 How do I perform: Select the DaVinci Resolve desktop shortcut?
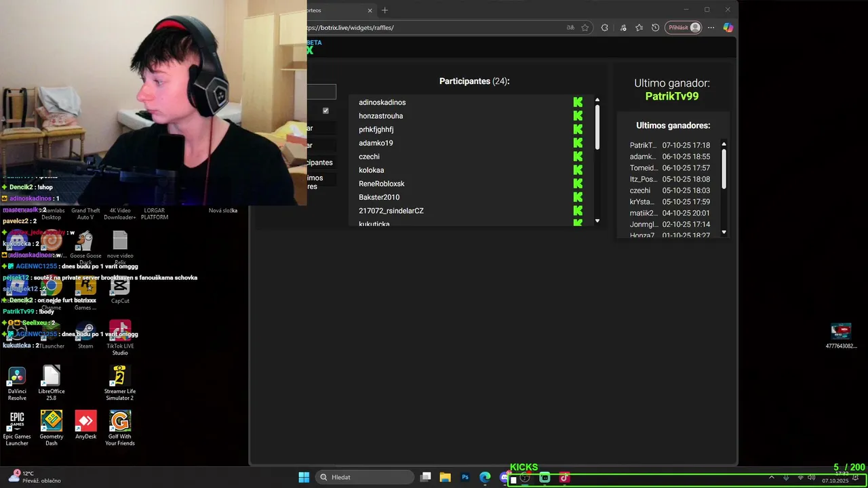point(17,384)
